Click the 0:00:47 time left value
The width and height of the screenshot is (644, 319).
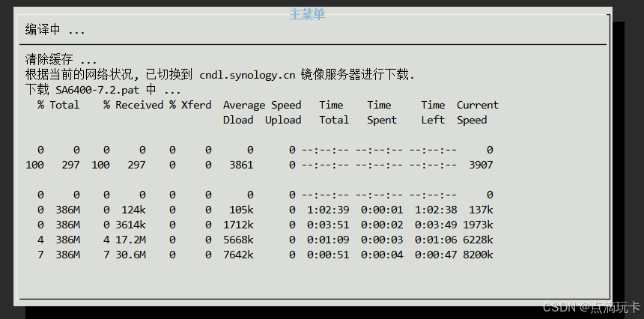[x=436, y=255]
